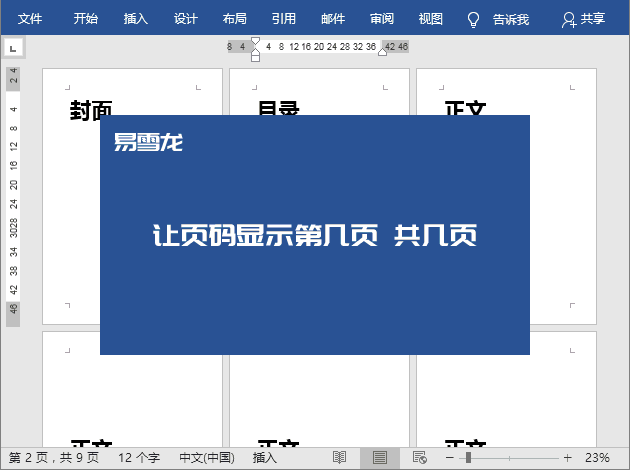Viewport: 630px width, 470px height.
Task: Click the 共享 share button
Action: 583,19
